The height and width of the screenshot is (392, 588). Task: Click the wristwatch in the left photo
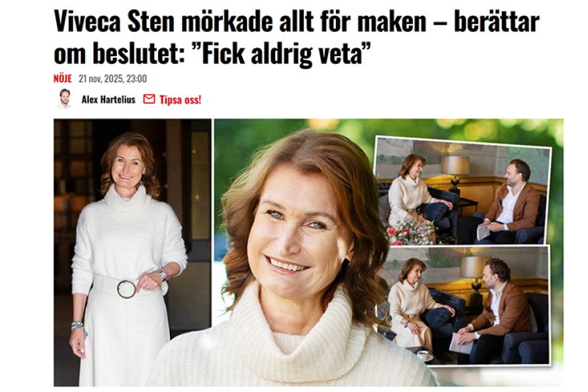(x=163, y=275)
